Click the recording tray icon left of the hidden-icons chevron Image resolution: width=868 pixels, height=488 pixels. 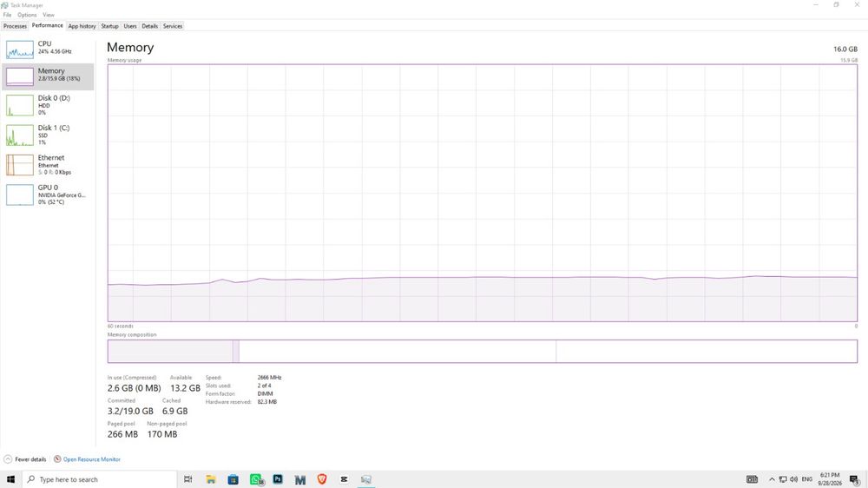pos(752,479)
